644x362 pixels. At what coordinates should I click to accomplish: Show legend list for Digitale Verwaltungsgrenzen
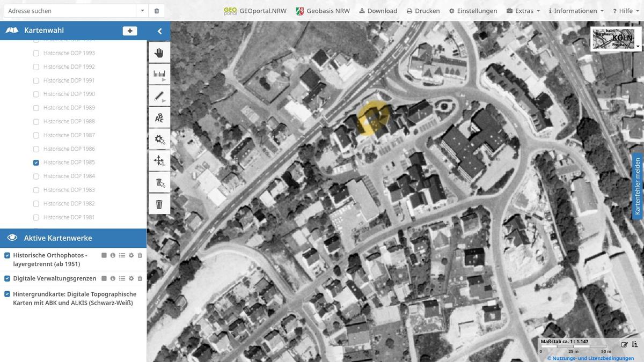122,278
